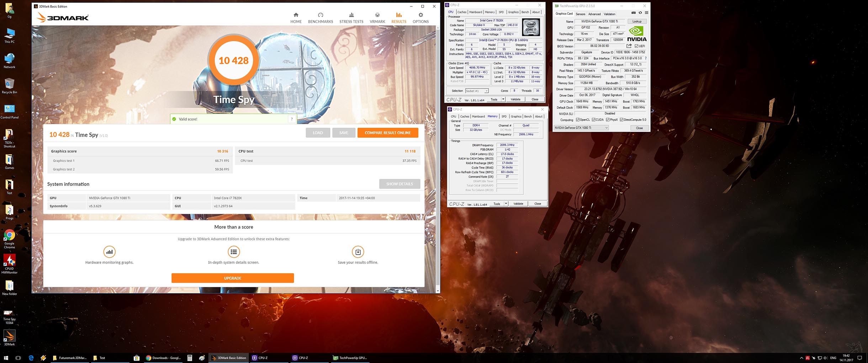Open the Control Panel desktop icon

tap(9, 111)
